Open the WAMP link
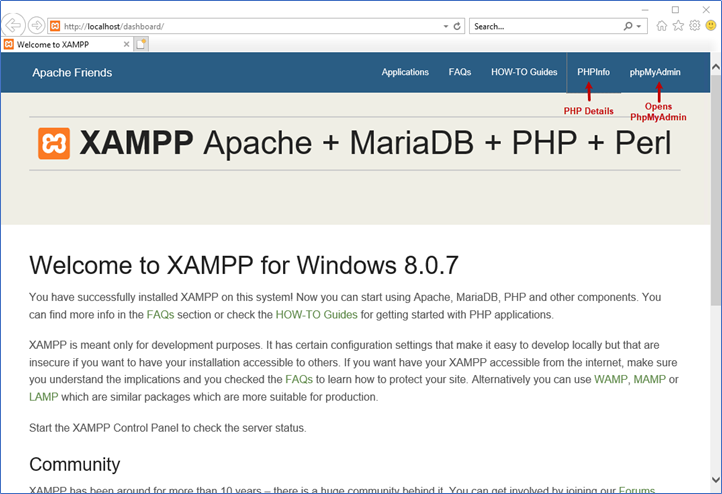This screenshot has height=494, width=722. [611, 379]
